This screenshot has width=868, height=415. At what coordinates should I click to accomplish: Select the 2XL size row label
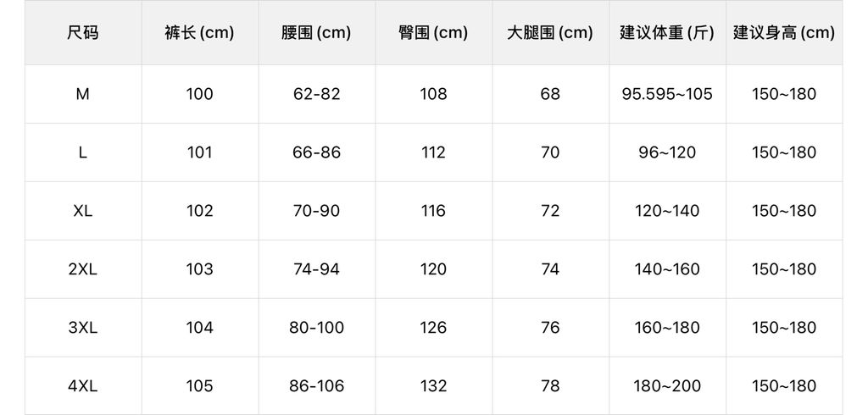point(83,269)
